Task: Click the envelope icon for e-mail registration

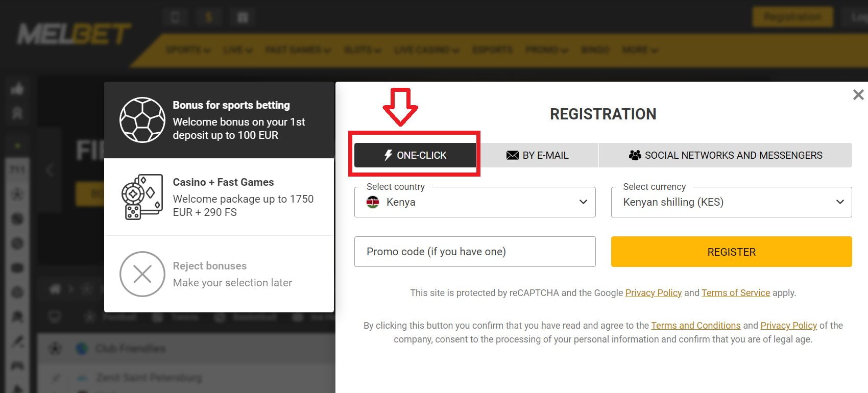Action: [512, 155]
